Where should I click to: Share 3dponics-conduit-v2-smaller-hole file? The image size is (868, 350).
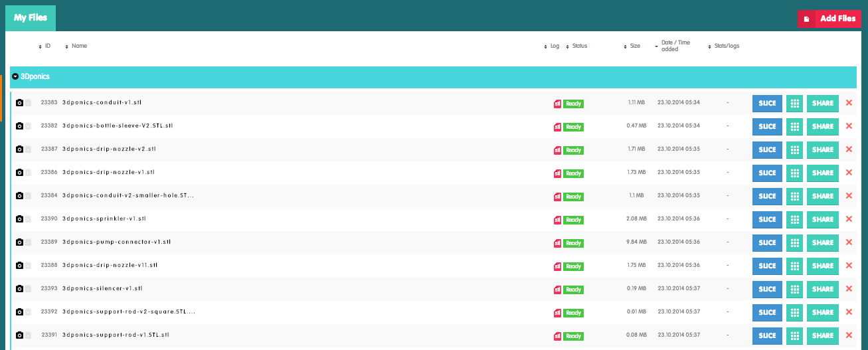point(823,197)
